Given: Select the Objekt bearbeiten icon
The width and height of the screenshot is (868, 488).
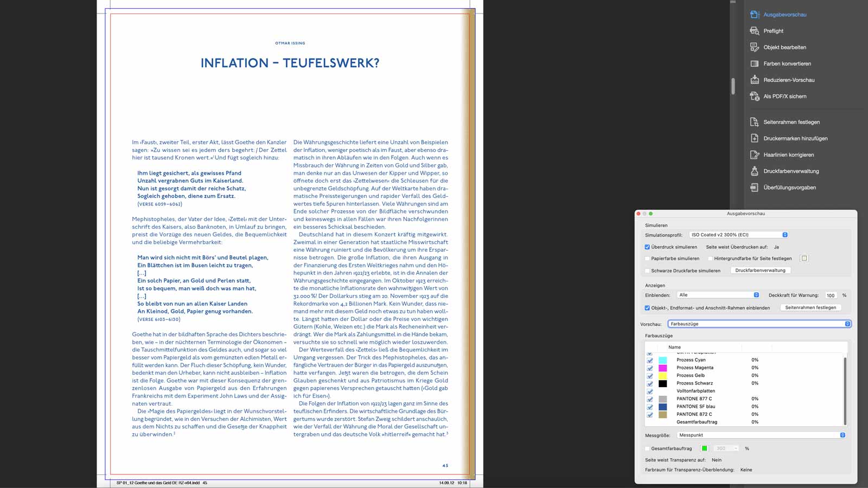Looking at the screenshot, I should coord(754,47).
